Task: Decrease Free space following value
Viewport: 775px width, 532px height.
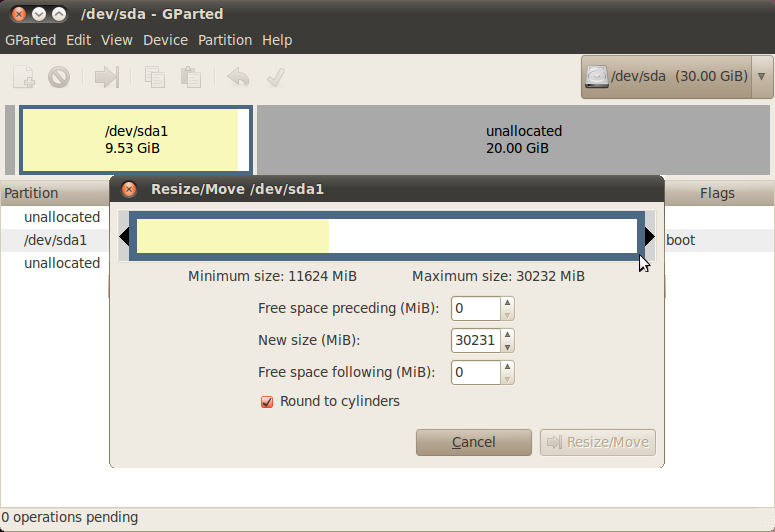Action: click(x=507, y=379)
